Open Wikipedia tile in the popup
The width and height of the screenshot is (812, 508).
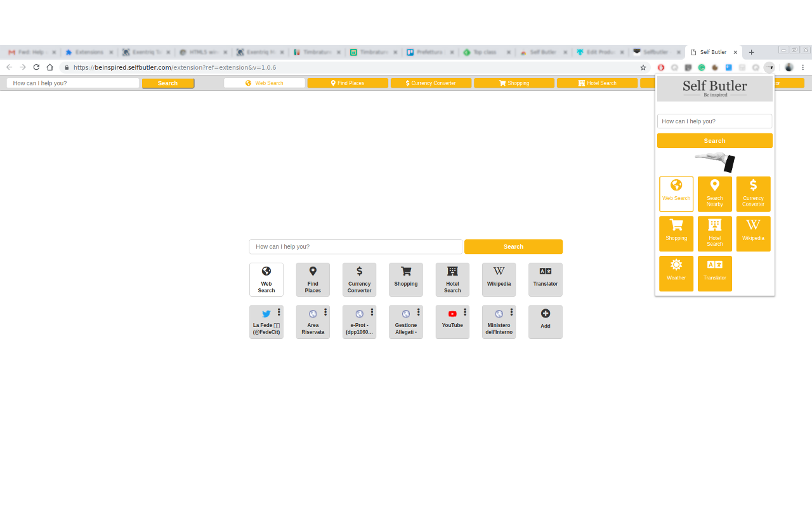pyautogui.click(x=754, y=234)
